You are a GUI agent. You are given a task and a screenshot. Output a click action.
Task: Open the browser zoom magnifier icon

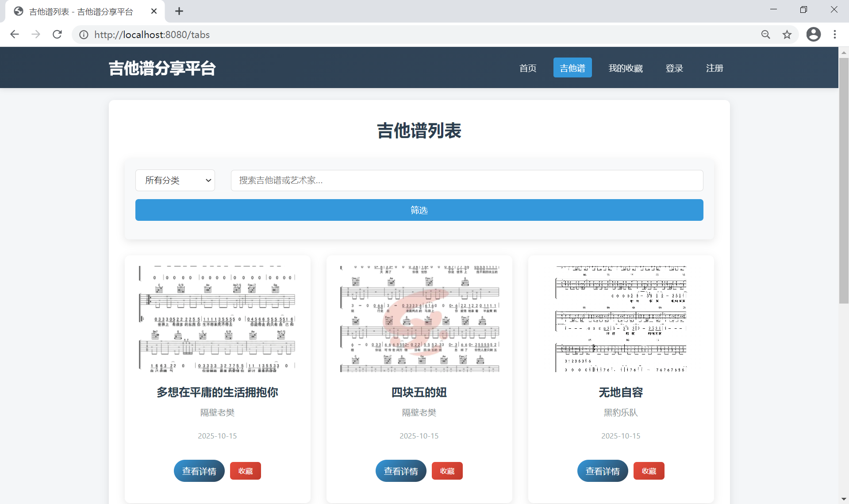pyautogui.click(x=765, y=35)
